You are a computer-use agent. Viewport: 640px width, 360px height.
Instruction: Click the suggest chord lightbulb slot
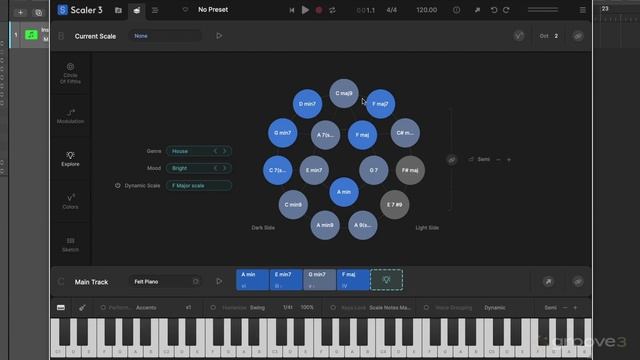tap(387, 280)
